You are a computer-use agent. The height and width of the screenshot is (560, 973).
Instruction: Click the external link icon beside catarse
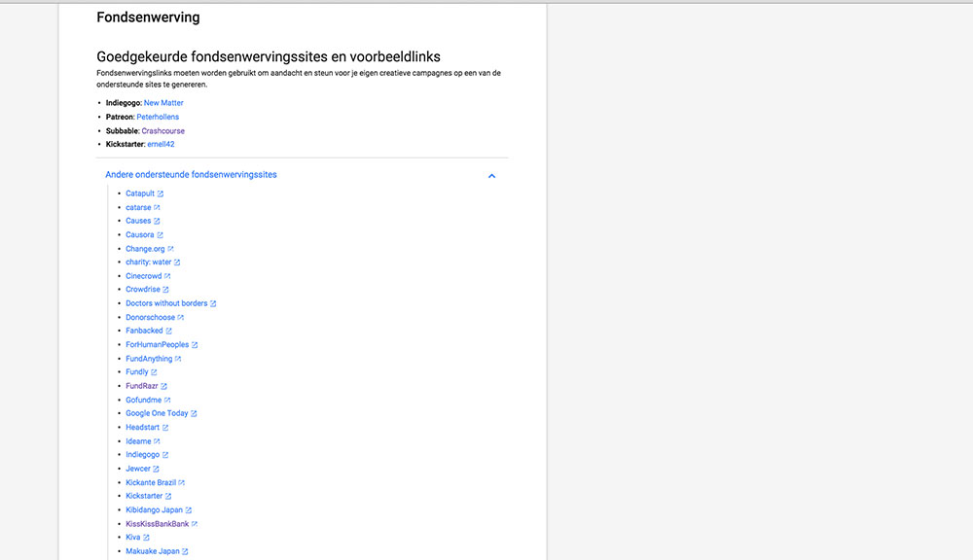(x=157, y=208)
